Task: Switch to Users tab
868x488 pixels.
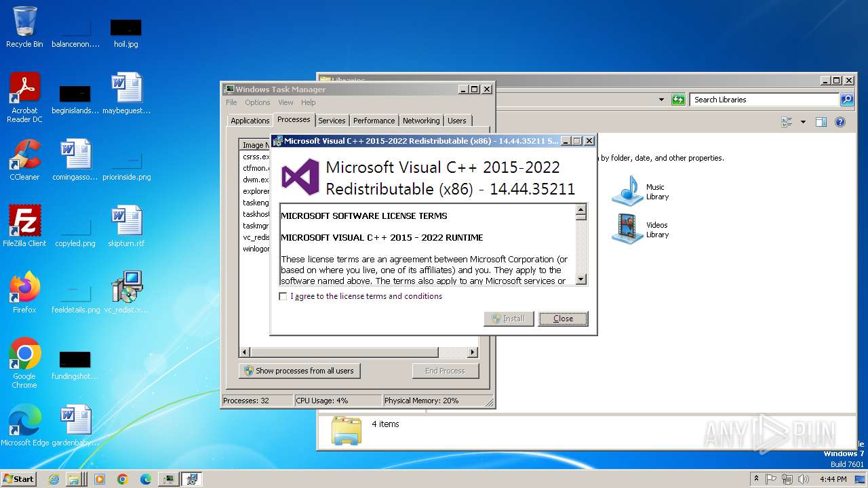Action: (457, 121)
